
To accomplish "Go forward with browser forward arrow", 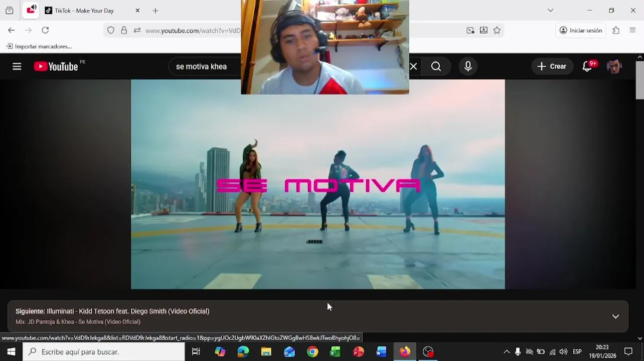I will point(28,30).
